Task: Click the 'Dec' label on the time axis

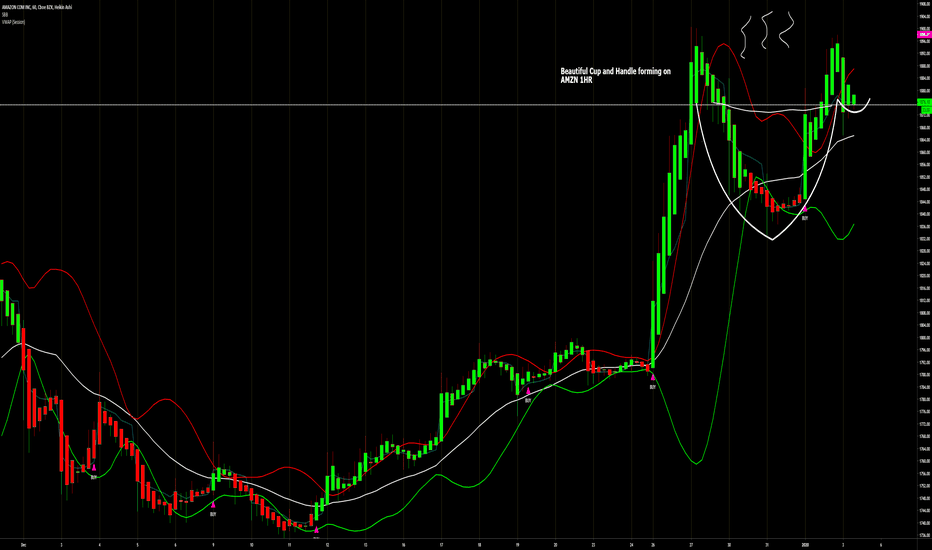Action: coord(23,544)
